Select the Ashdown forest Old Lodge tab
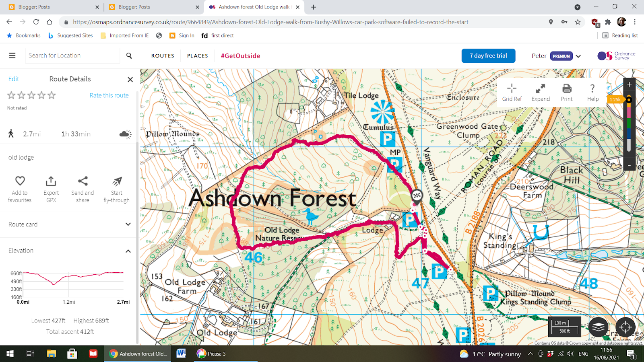 (254, 7)
